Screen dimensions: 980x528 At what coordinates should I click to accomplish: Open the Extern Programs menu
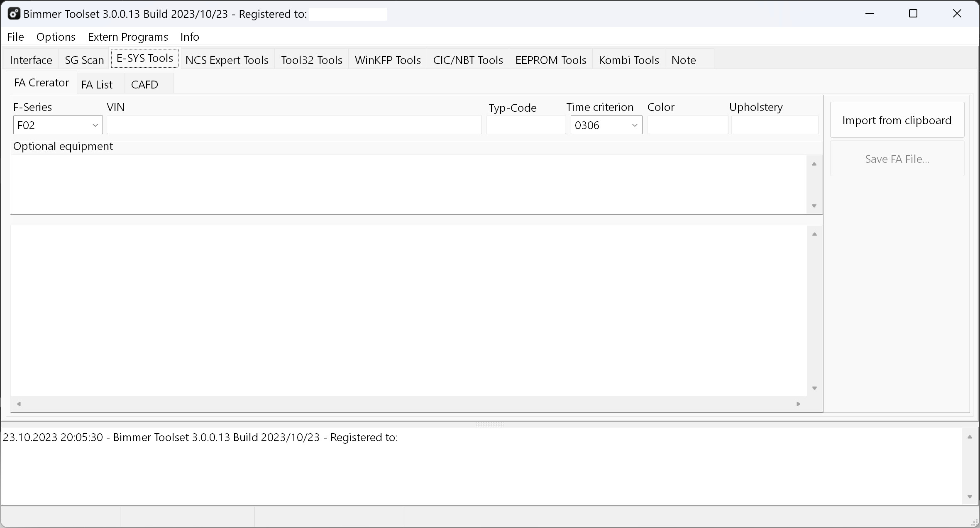pyautogui.click(x=128, y=37)
